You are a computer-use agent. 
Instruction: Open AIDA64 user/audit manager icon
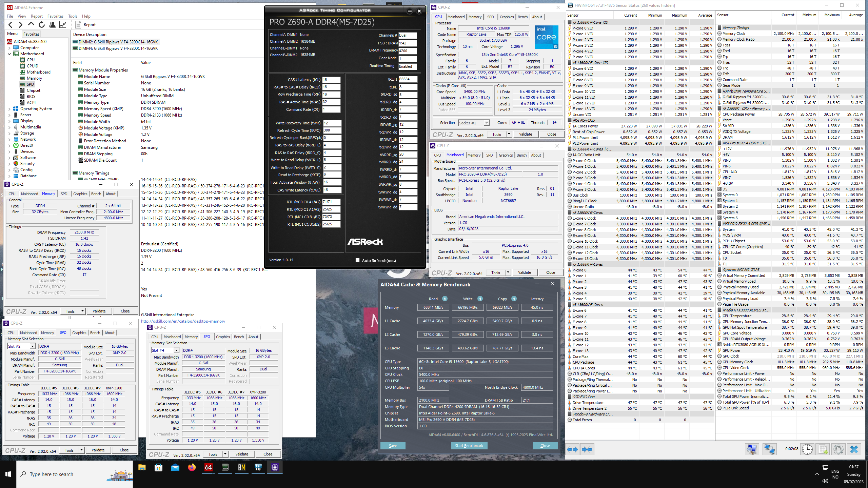[52, 24]
